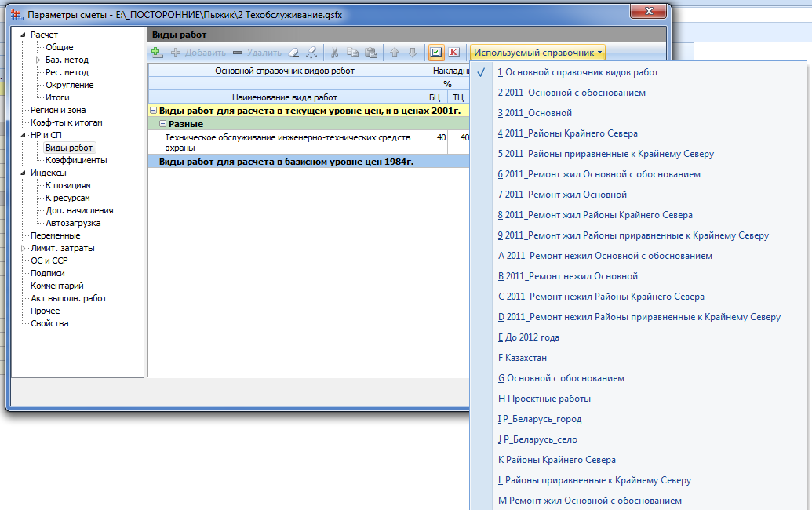The width and height of the screenshot is (812, 510).
Task: Click the базисном уровне цен 1984г. row
Action: coord(308,162)
